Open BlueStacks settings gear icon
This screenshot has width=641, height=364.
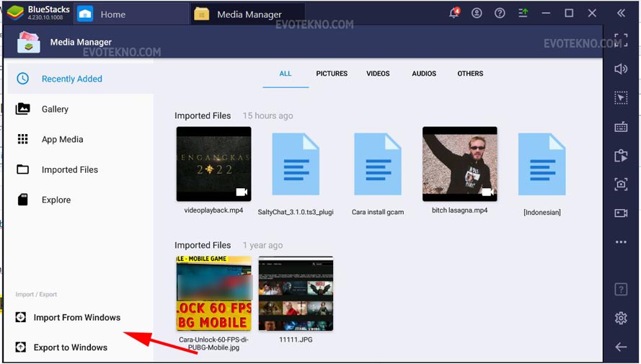(x=621, y=318)
